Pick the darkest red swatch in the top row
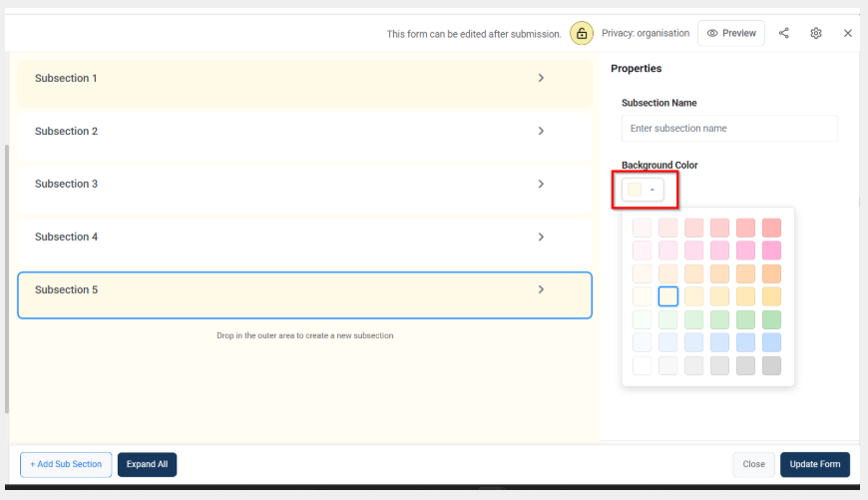This screenshot has width=868, height=500. click(771, 228)
